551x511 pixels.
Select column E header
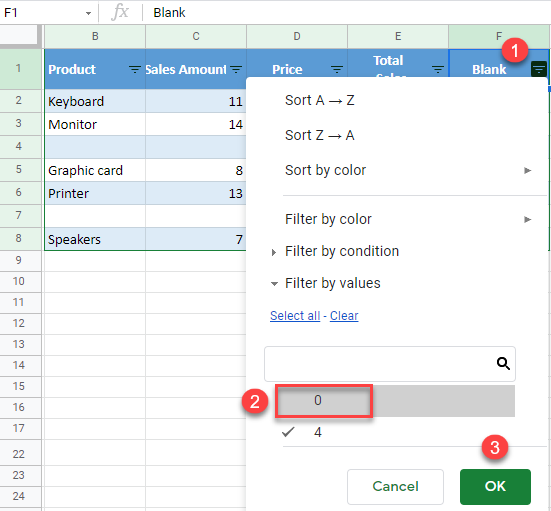click(x=398, y=36)
